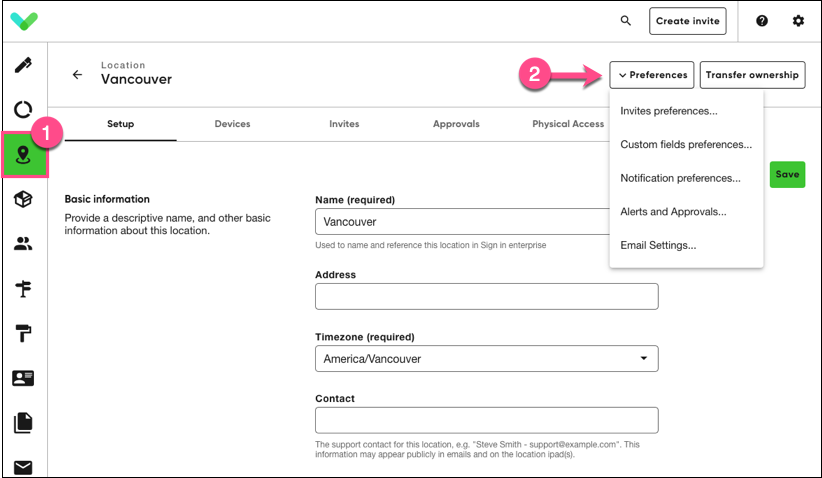
Task: Open the search magnifier icon
Action: (x=625, y=20)
